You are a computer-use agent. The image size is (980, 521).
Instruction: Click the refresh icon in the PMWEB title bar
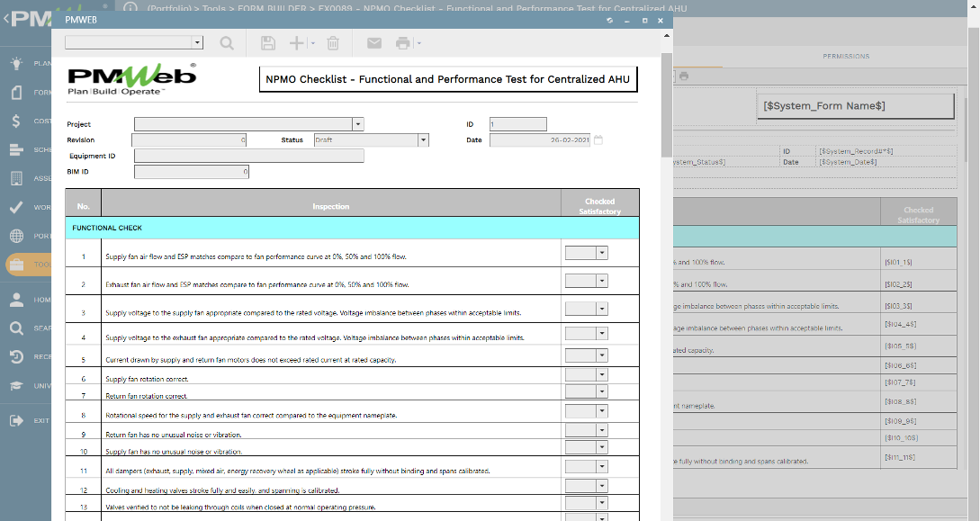point(610,20)
